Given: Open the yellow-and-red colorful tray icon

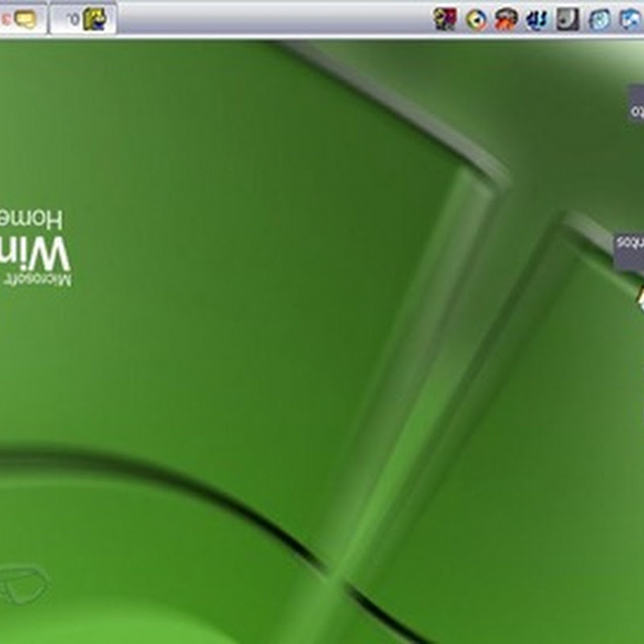Looking at the screenshot, I should (x=445, y=19).
